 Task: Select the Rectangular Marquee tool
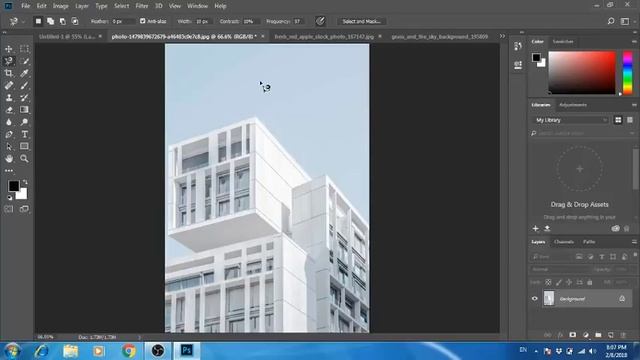pyautogui.click(x=24, y=49)
